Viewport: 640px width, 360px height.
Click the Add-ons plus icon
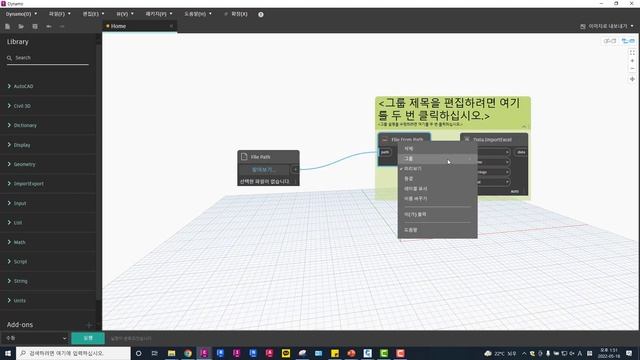point(89,325)
